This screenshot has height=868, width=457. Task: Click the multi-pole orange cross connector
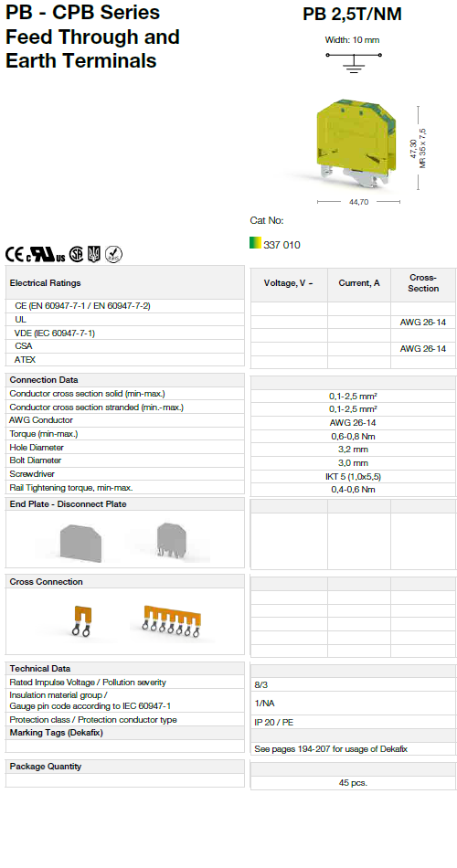click(172, 620)
